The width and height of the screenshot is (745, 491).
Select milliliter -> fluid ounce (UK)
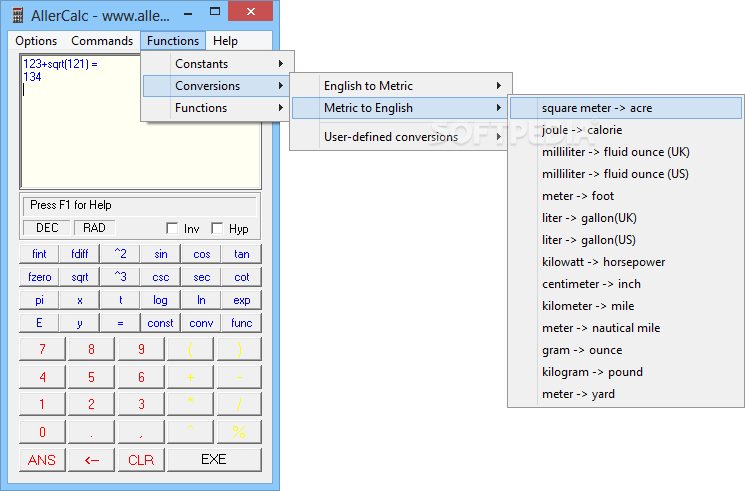pyautogui.click(x=626, y=152)
